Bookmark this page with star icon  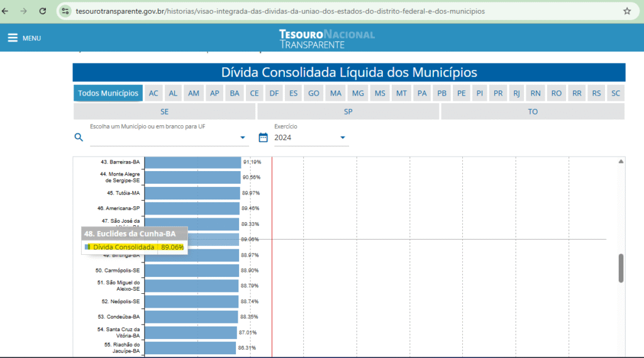626,11
